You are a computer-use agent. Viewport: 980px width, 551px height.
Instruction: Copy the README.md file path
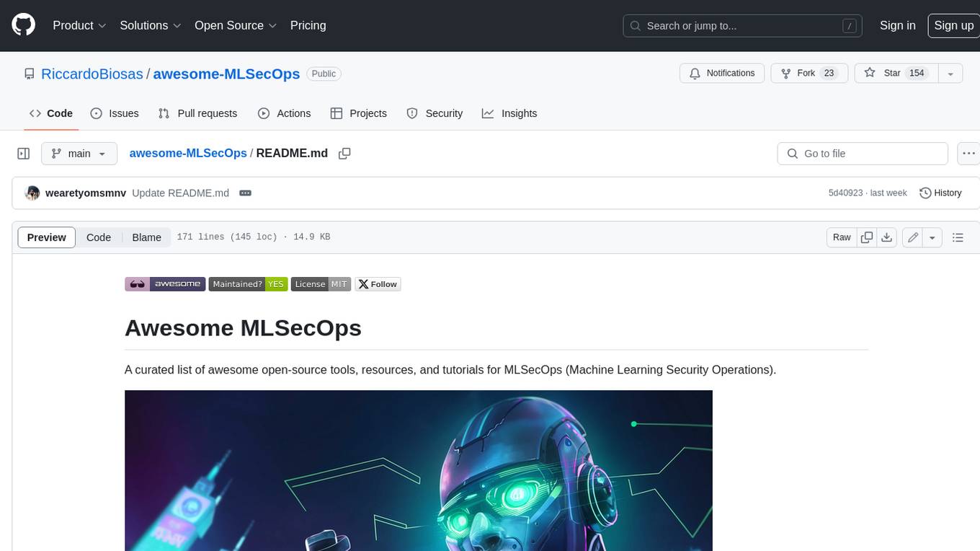point(344,154)
